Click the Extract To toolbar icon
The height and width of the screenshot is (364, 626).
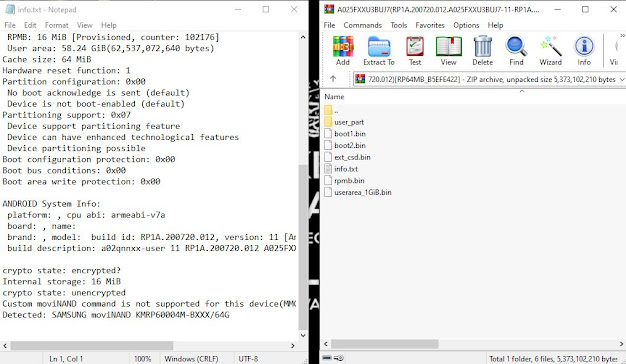379,51
